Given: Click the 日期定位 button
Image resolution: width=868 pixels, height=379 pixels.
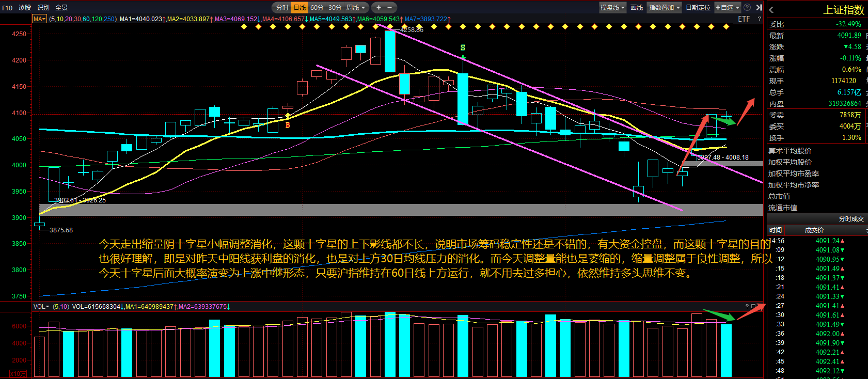Looking at the screenshot, I should click(x=698, y=7).
